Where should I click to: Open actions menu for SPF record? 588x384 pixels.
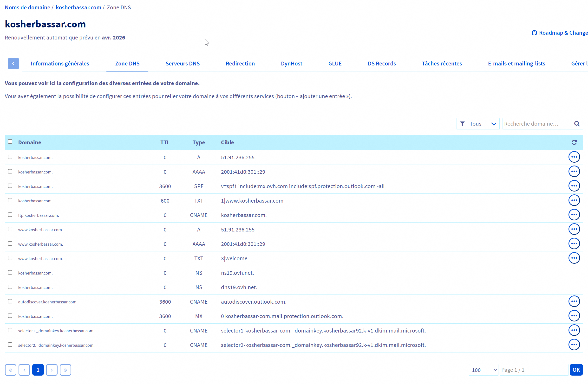click(x=574, y=186)
